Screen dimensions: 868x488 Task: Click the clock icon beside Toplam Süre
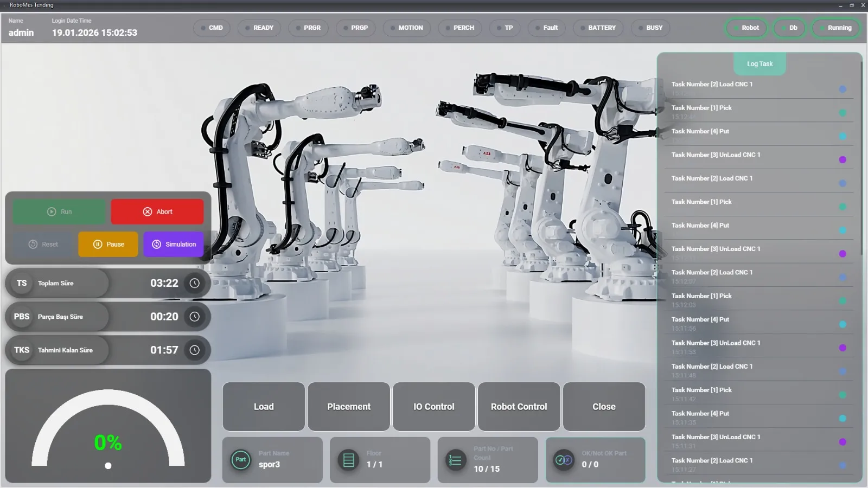pyautogui.click(x=194, y=283)
